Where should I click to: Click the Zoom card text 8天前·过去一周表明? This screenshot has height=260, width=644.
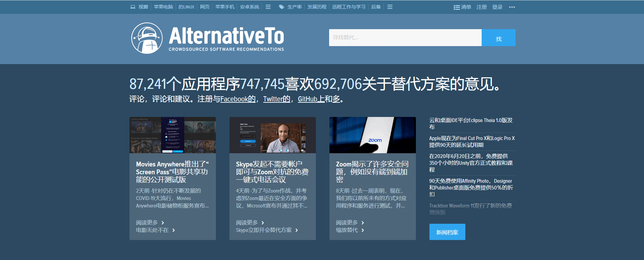click(x=369, y=191)
